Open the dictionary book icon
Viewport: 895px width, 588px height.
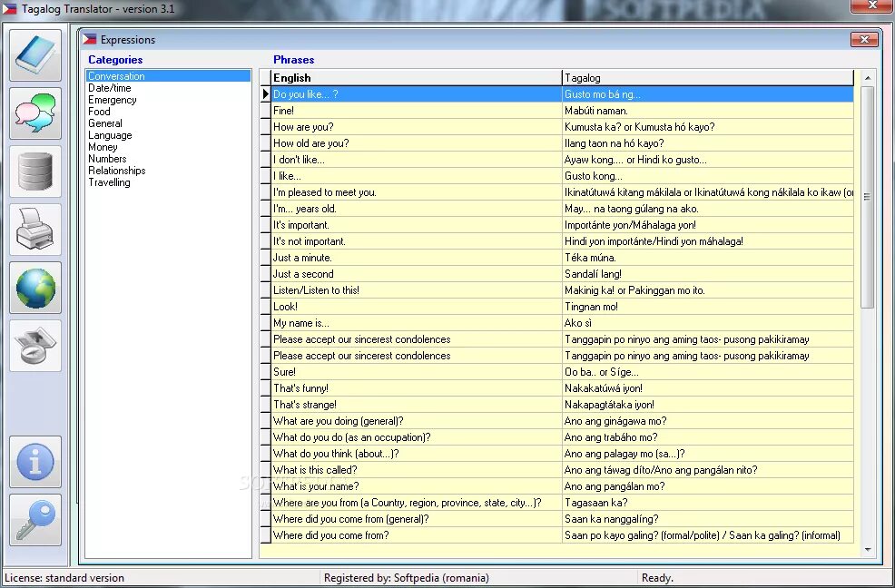click(x=35, y=55)
